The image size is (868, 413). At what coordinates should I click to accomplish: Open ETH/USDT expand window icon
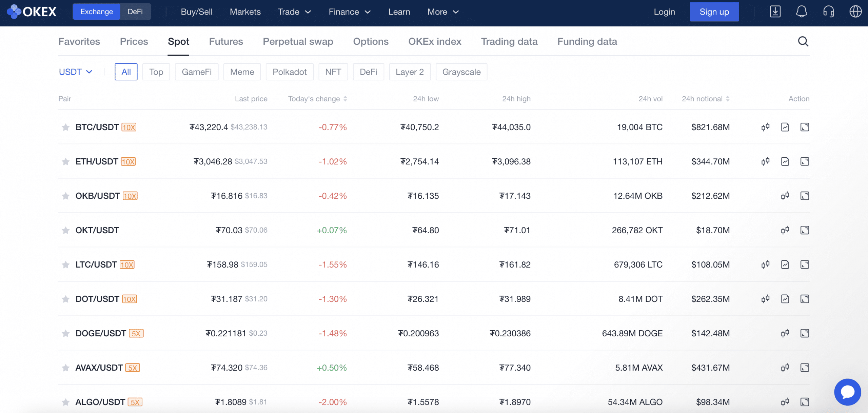pos(805,161)
